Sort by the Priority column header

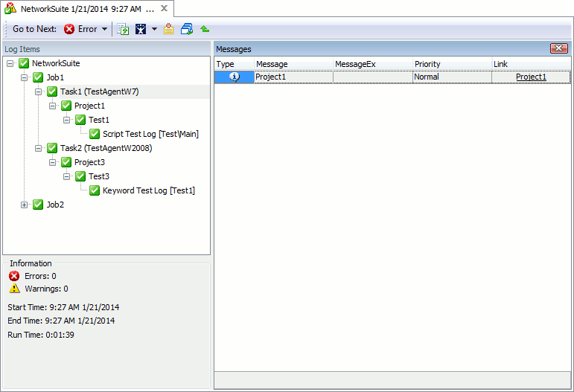[453, 64]
